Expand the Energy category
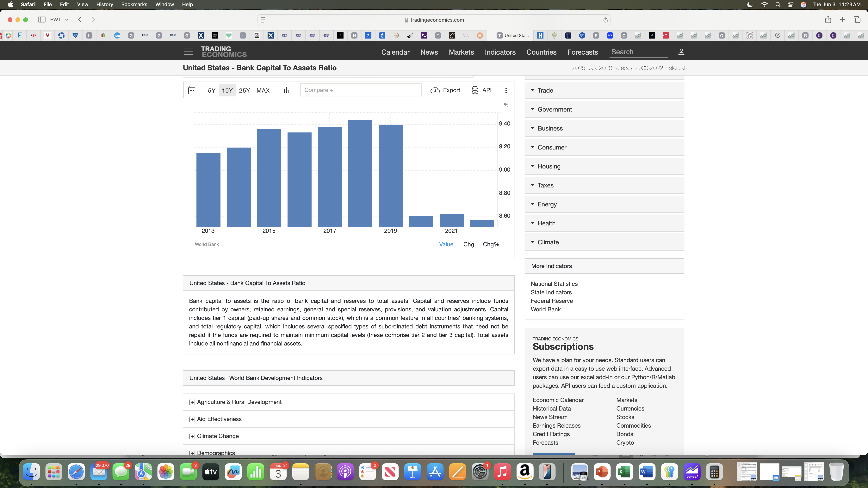Screen dimensions: 868x488 click(x=604, y=204)
